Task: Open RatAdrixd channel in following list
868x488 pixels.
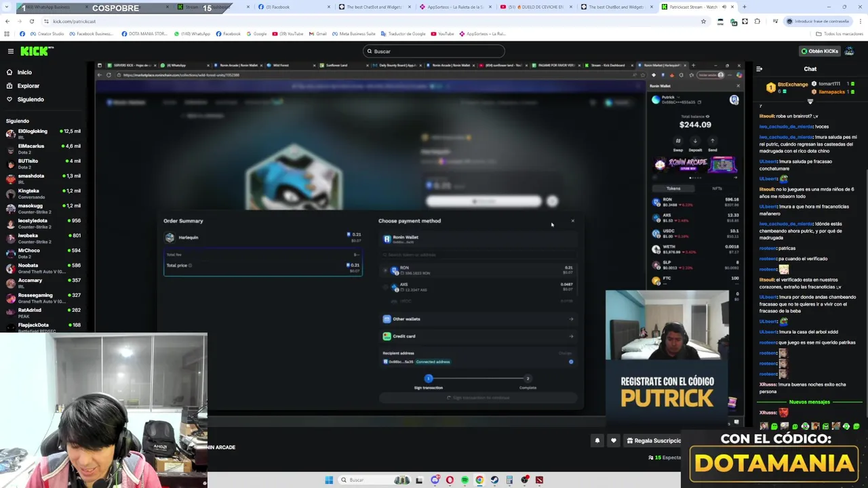Action: tap(43, 312)
